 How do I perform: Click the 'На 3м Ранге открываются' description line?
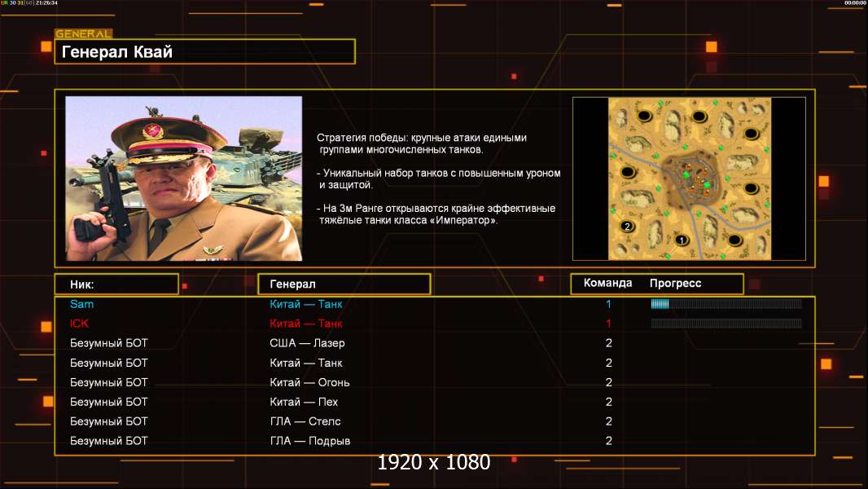(x=436, y=214)
